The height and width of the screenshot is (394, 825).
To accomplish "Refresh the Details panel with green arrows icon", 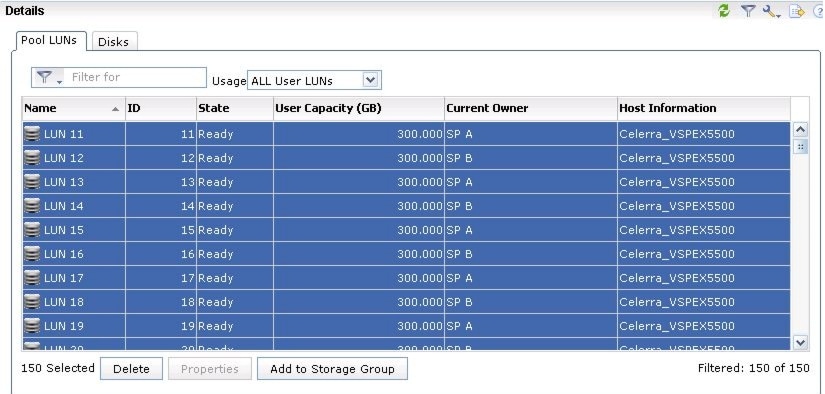I will tap(724, 11).
